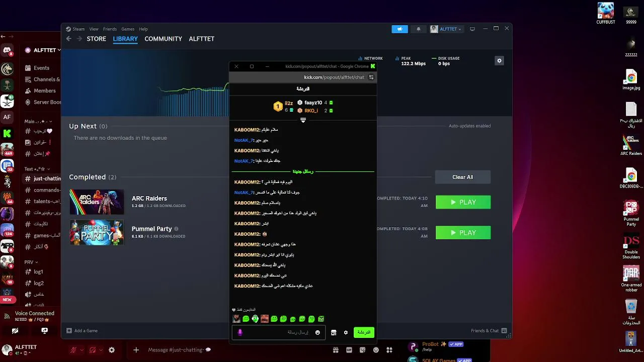Unmute Discord microphone
Screen dimensions: 644x362
click(x=73, y=350)
